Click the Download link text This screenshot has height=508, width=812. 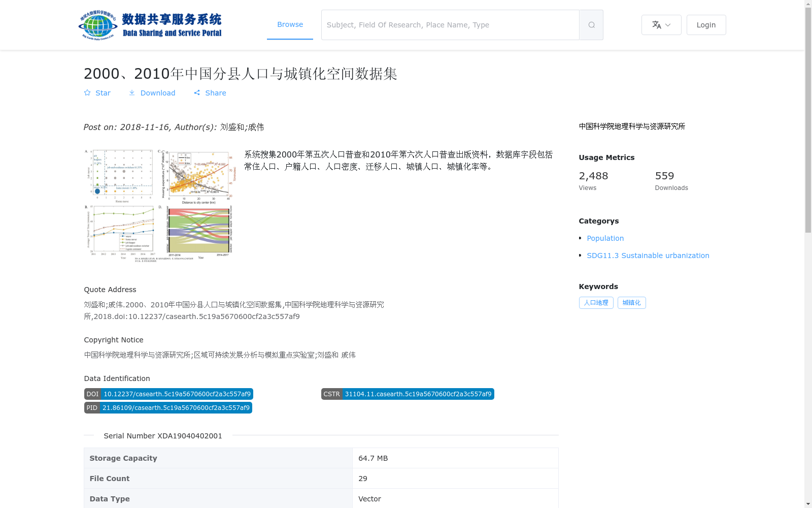click(158, 93)
